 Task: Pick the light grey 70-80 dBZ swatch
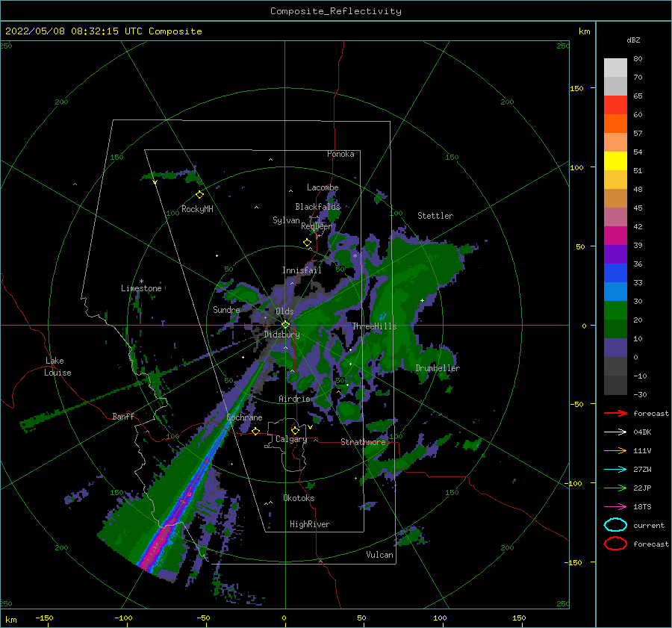click(x=615, y=68)
